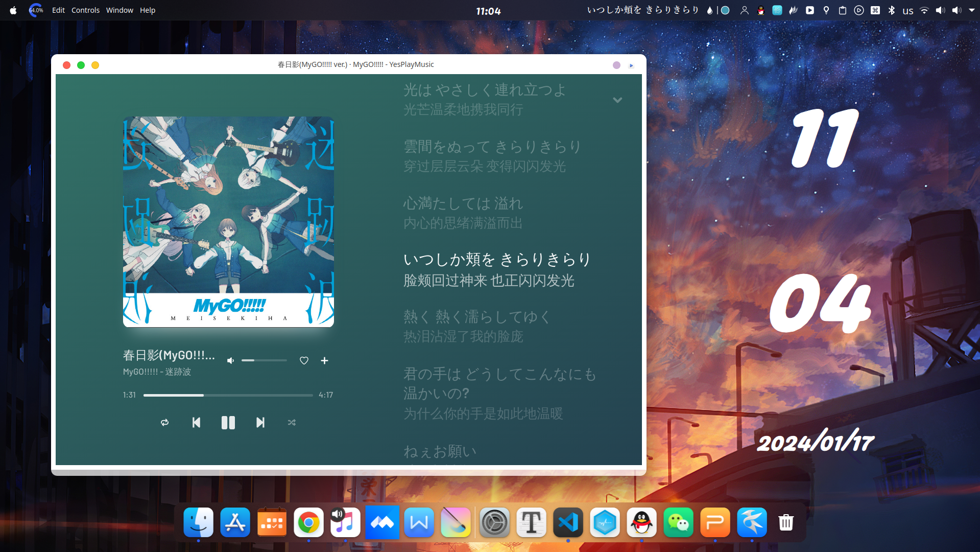Screen dimensions: 980x552
Task: Open the Typora T dock icon
Action: [x=531, y=522]
